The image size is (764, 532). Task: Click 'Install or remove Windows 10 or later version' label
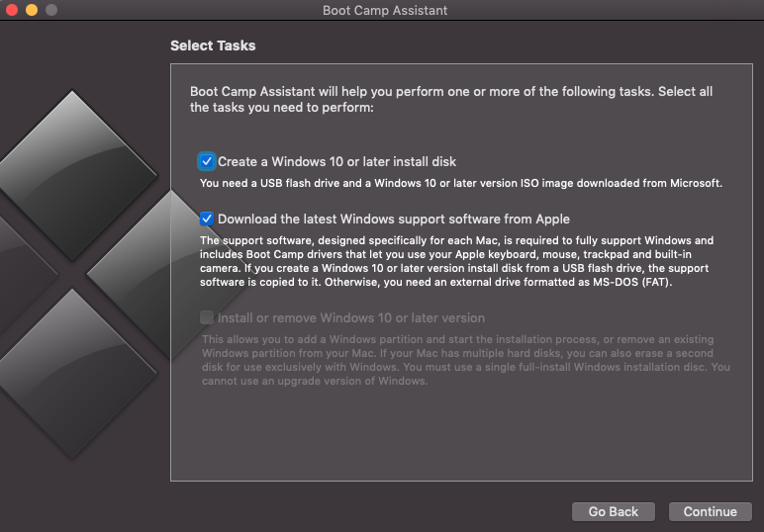point(350,317)
